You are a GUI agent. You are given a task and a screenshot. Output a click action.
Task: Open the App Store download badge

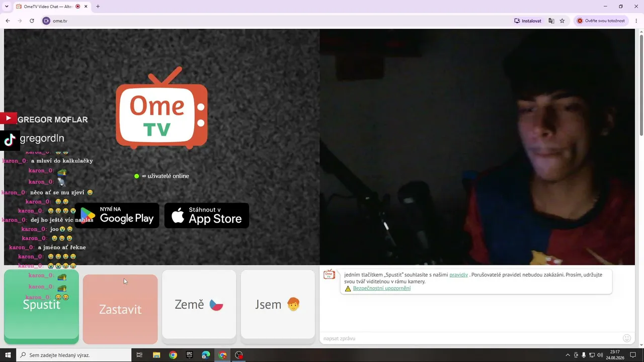(207, 215)
